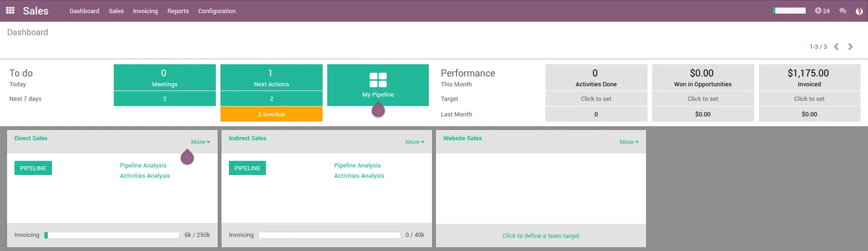Open Direct Sales PIPELINE button
The width and height of the screenshot is (868, 251).
click(33, 168)
